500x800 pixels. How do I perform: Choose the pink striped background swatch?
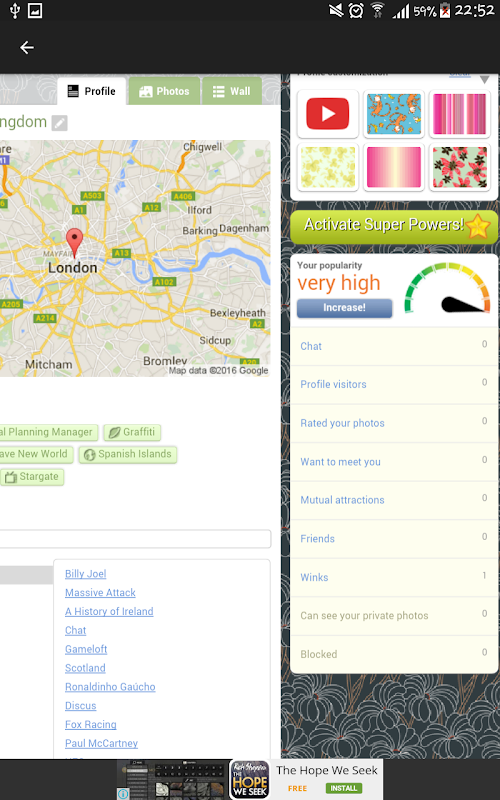point(459,113)
